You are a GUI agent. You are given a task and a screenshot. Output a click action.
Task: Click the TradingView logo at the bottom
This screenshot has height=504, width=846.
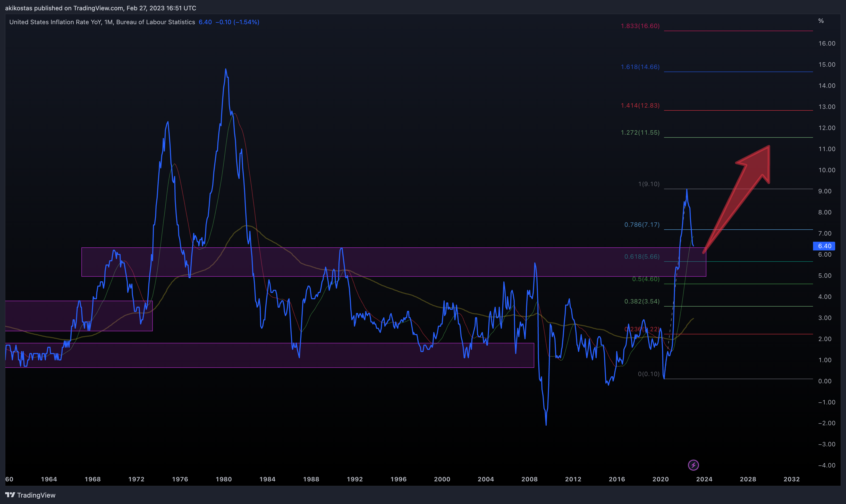(x=30, y=495)
